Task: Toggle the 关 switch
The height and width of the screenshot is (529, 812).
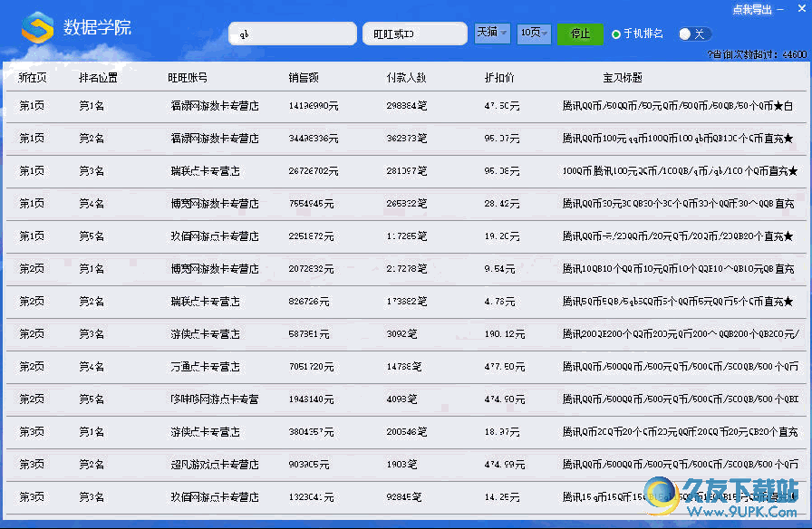Action: click(x=694, y=34)
